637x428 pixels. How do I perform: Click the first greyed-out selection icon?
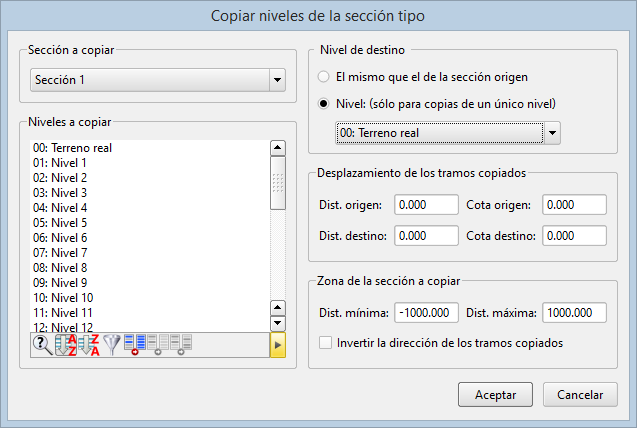click(x=158, y=345)
